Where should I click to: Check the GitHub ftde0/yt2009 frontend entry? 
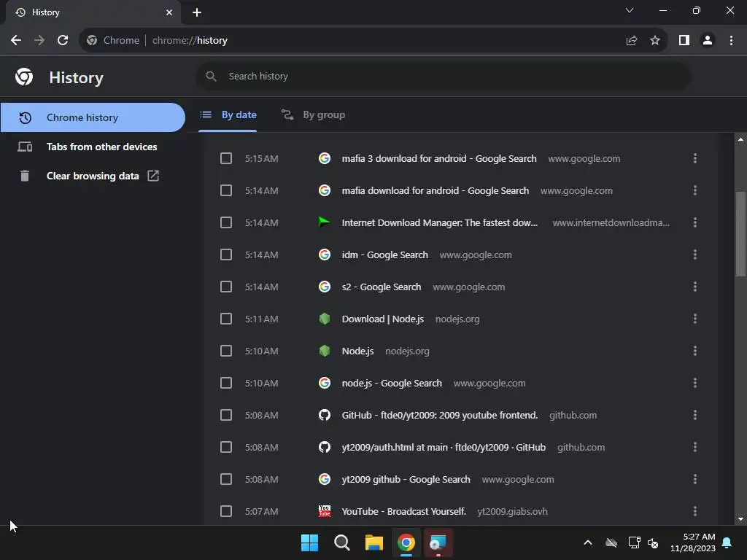coord(226,415)
